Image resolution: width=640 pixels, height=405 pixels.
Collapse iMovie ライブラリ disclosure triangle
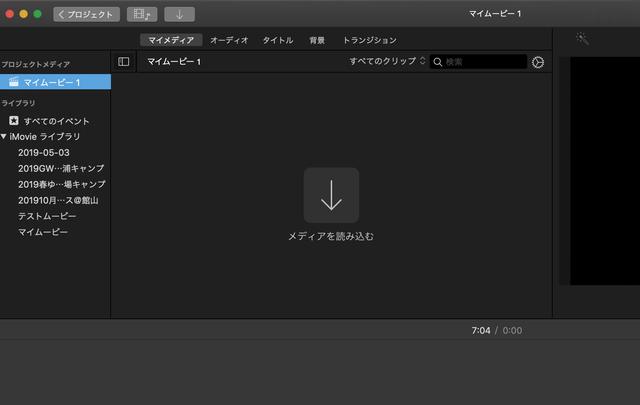pos(4,136)
